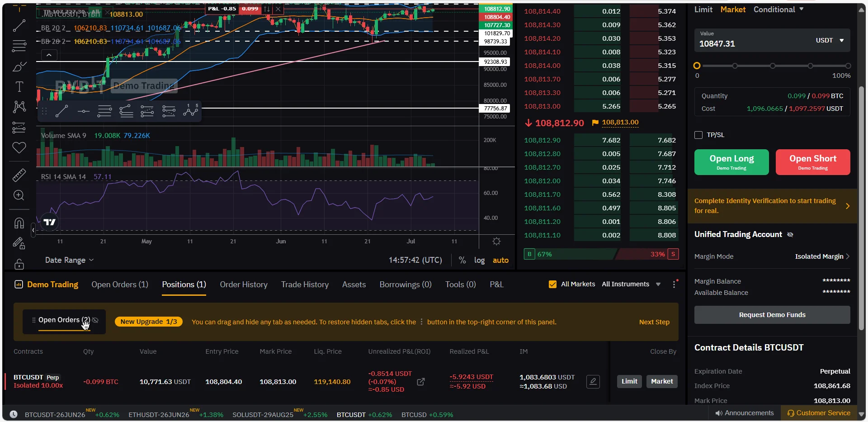Edit the BTCUSDT position margin
Viewport: 868px width, 422px height.
coord(593,382)
